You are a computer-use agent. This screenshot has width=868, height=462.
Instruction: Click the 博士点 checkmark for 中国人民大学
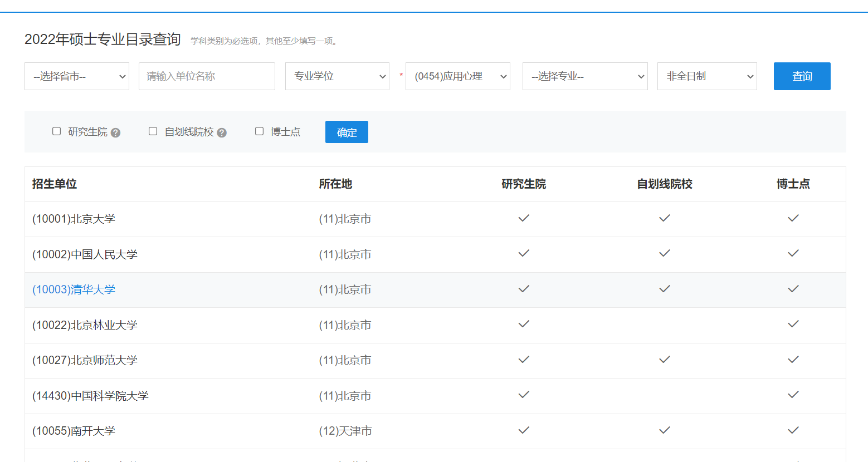[793, 253]
